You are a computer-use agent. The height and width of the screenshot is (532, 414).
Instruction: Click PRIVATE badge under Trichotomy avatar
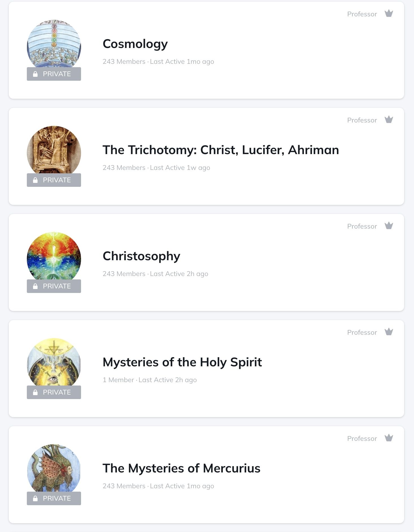tap(54, 180)
